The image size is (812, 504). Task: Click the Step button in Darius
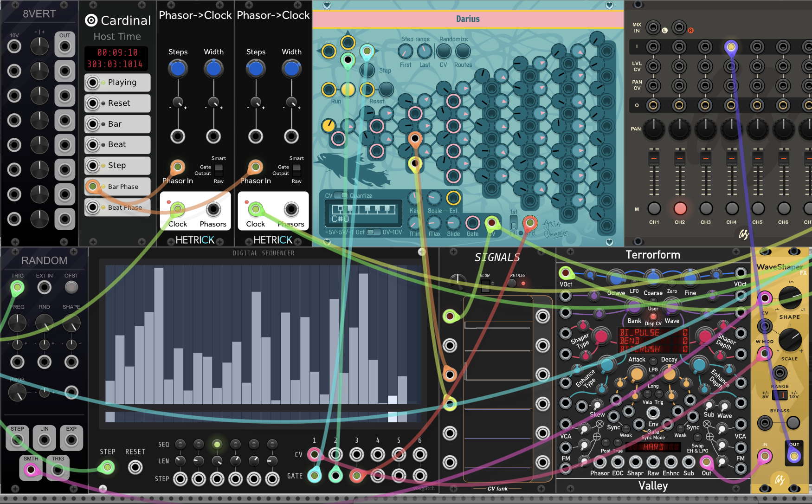click(x=367, y=71)
